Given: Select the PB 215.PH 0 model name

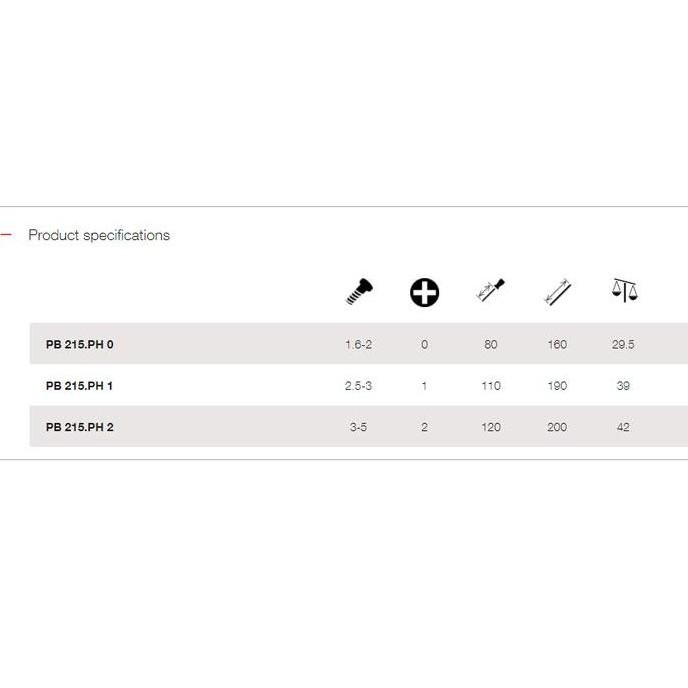Looking at the screenshot, I should [x=80, y=344].
